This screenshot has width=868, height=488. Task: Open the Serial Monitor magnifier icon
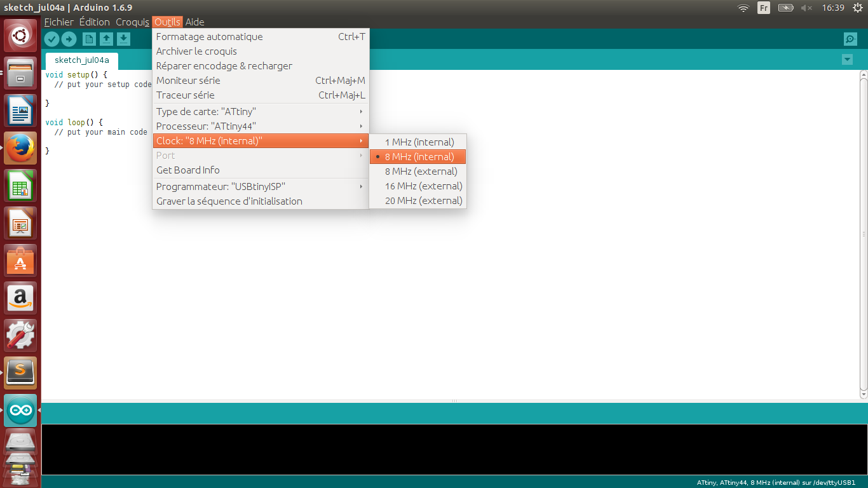tap(850, 39)
